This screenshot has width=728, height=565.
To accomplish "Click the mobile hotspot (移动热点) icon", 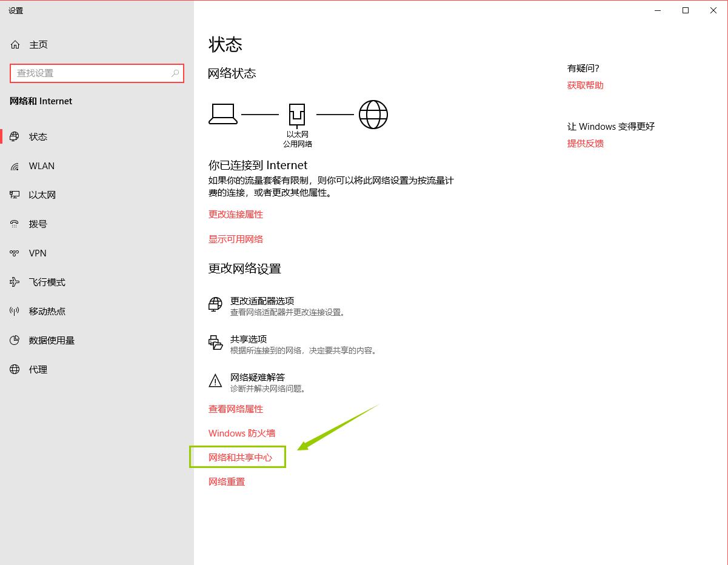I will pyautogui.click(x=15, y=312).
